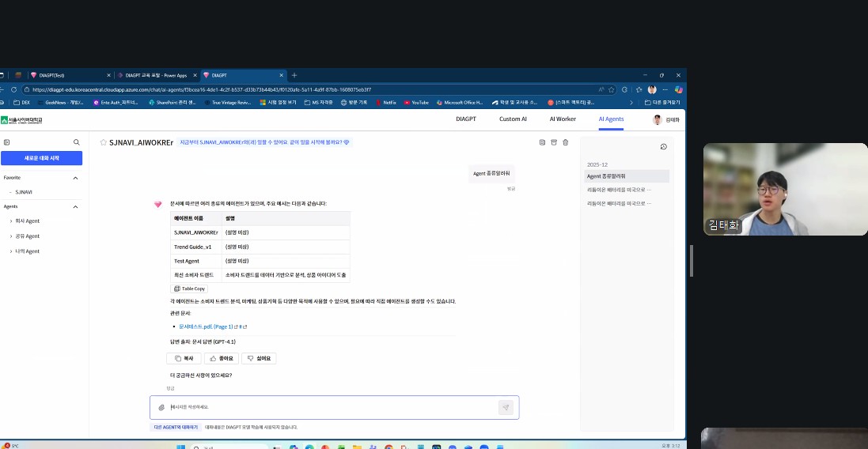This screenshot has height=449, width=868.
Task: Open the Microsoft Office H... bookmark
Action: tap(460, 102)
